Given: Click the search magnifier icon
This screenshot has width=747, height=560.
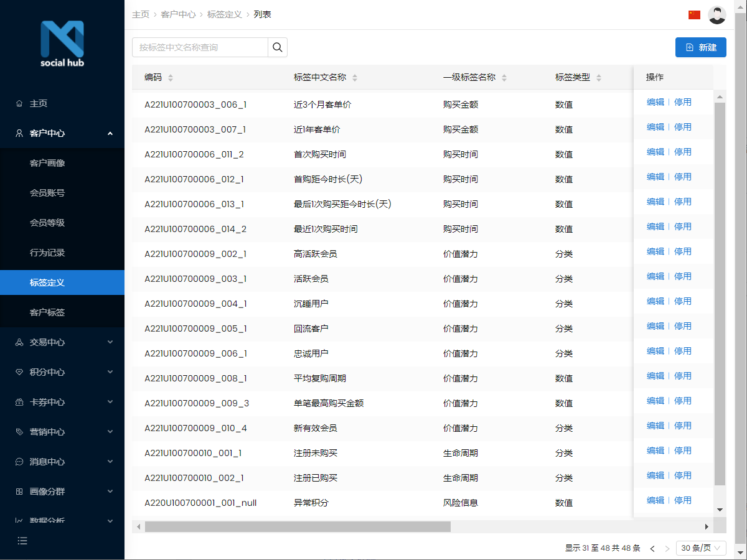Looking at the screenshot, I should [x=277, y=47].
